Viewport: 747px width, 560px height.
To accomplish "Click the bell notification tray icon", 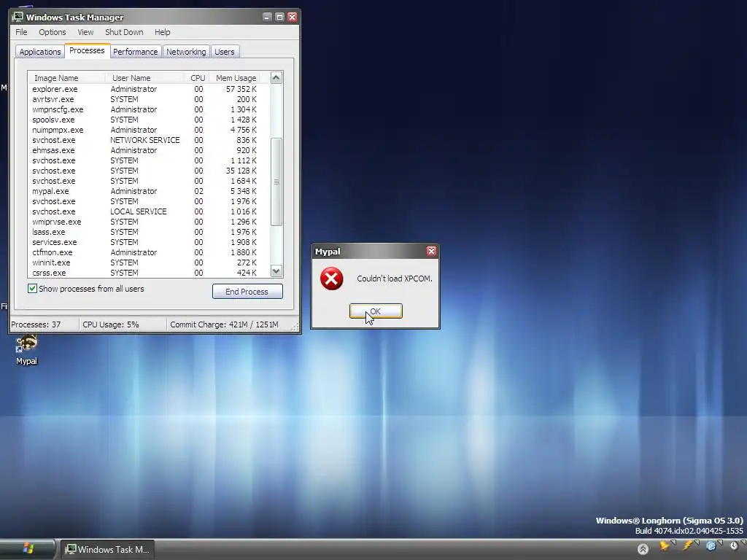I will point(664,545).
